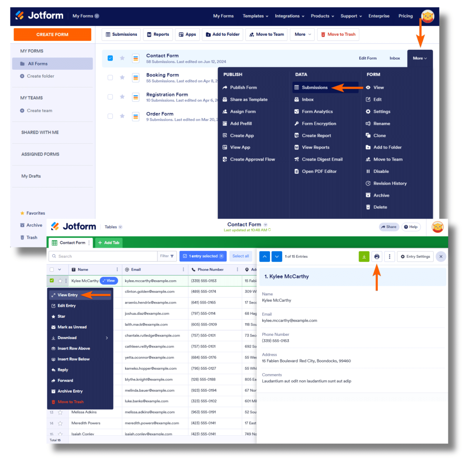Uncheck the Contact Form checkbox

110,58
